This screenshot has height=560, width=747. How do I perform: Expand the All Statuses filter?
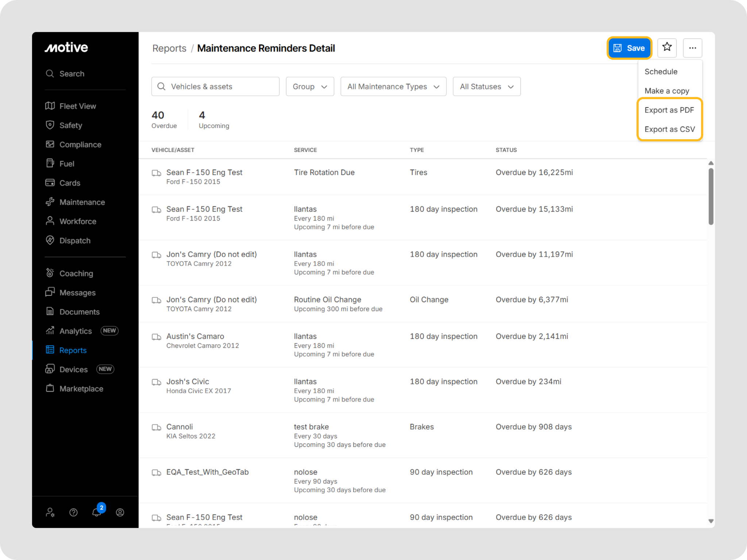coord(486,87)
